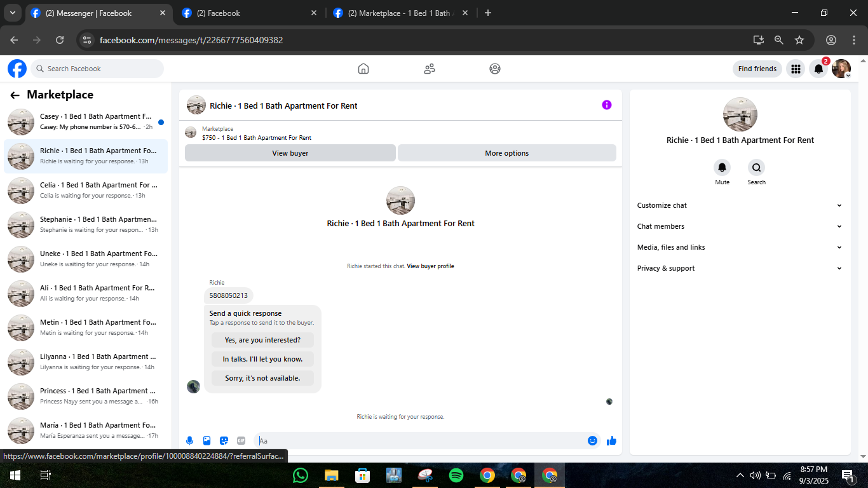Expand the Media, files and links section

coord(740,247)
